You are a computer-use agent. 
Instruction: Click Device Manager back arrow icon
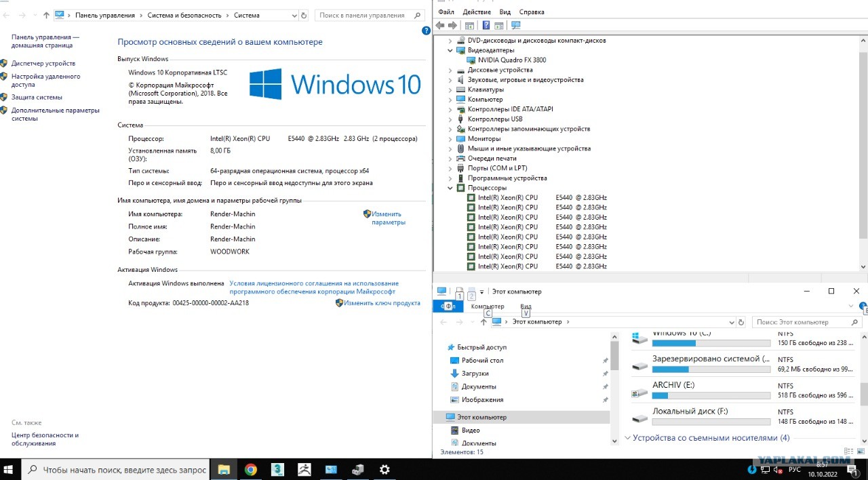coord(440,26)
